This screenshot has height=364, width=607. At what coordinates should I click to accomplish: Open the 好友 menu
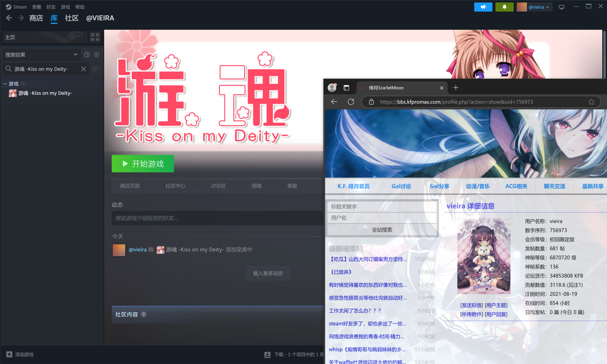pyautogui.click(x=51, y=7)
